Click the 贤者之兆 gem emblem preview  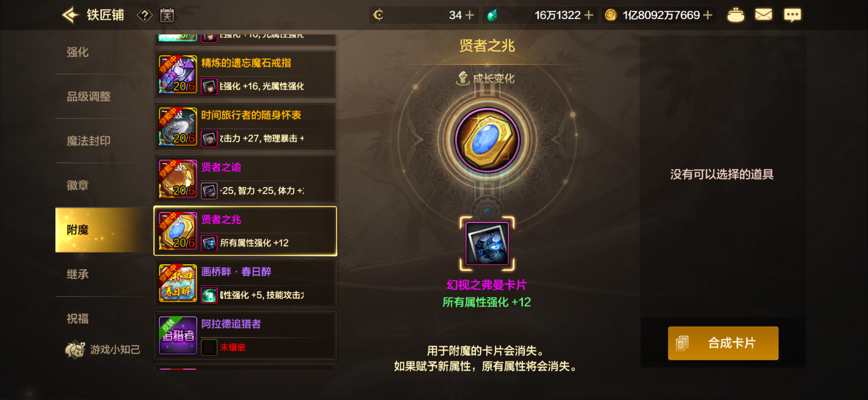pos(487,140)
